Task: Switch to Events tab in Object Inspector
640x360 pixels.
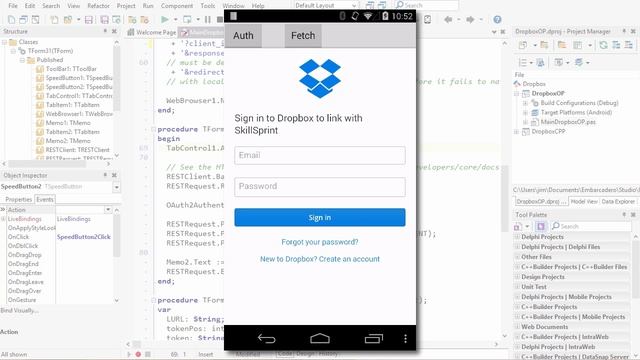Action: point(45,199)
